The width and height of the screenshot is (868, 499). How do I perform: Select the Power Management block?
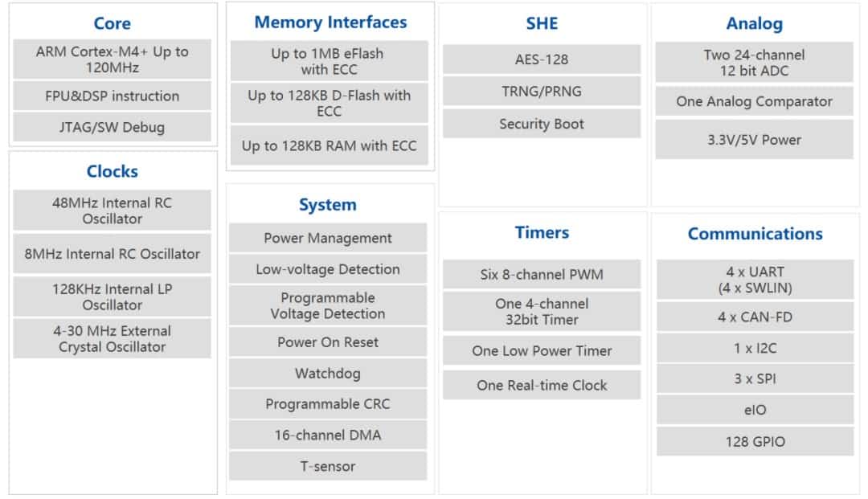coord(328,238)
